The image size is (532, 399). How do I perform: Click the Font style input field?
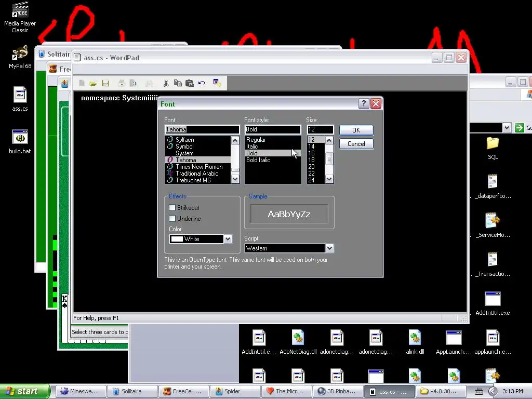pos(273,129)
